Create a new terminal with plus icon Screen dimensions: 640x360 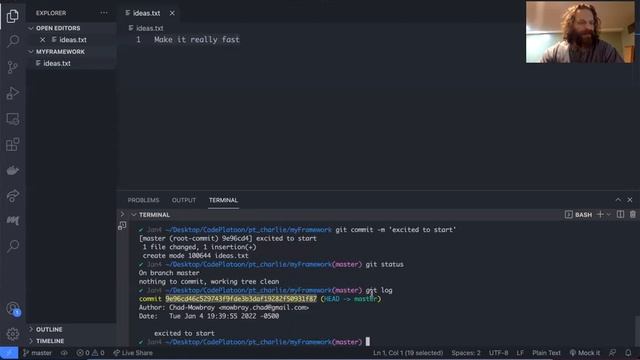coord(600,214)
